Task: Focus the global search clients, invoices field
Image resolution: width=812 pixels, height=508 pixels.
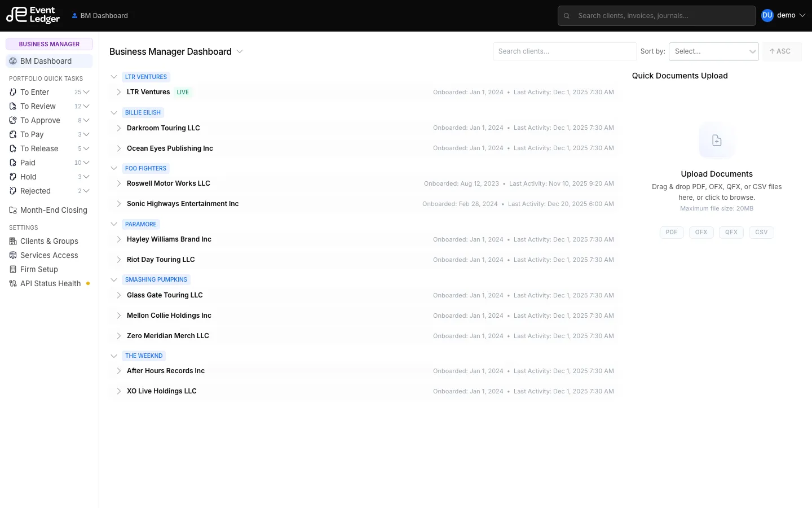Action: coord(657,16)
